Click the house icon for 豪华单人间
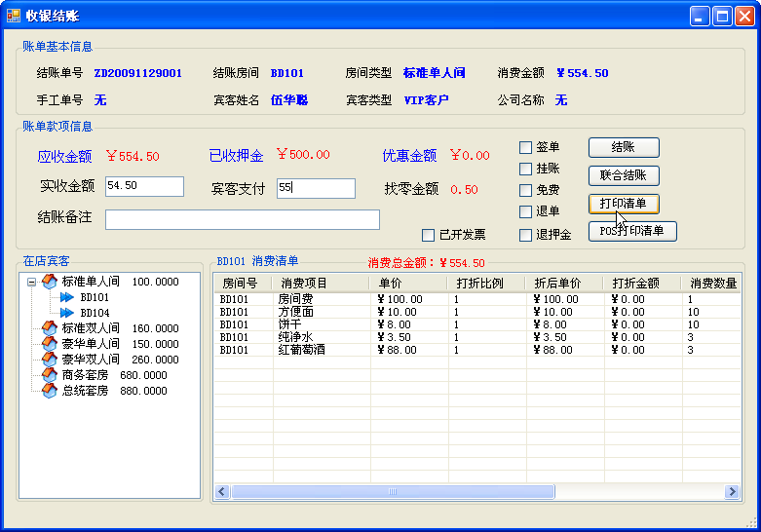The width and height of the screenshot is (761, 532). pyautogui.click(x=49, y=344)
